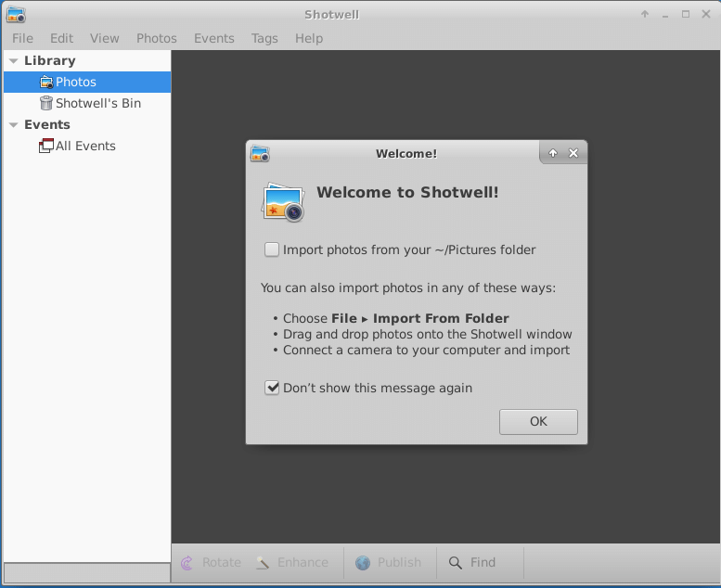Click the Rotate toolbar icon
This screenshot has height=588, width=721.
tap(187, 562)
